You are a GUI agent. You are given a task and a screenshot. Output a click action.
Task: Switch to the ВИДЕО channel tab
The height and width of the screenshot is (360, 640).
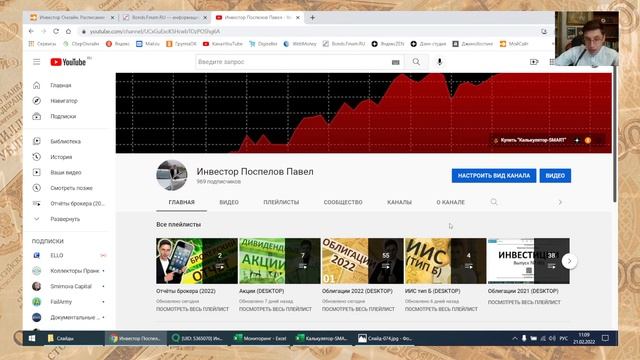(229, 202)
